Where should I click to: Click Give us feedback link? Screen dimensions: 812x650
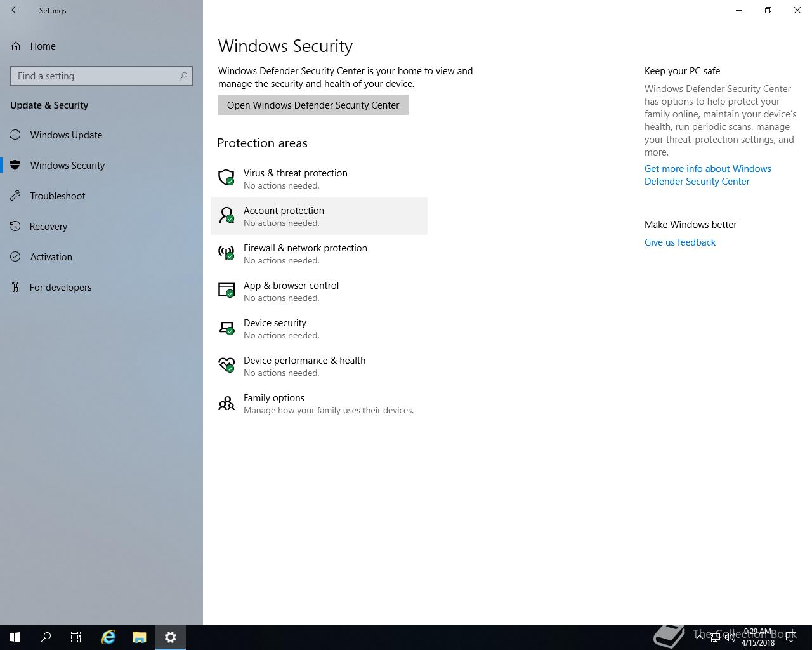[680, 242]
